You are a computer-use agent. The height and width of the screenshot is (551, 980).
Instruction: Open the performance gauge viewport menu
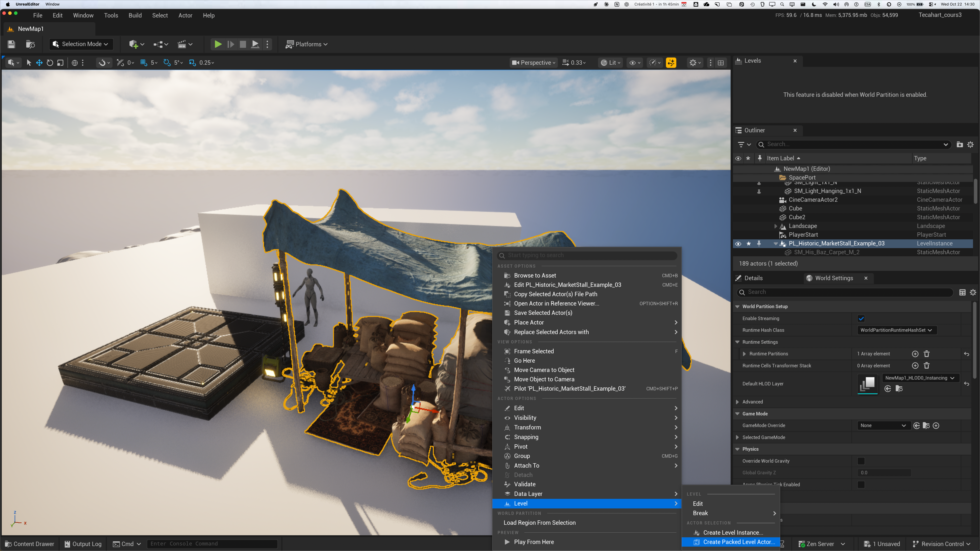(x=655, y=63)
